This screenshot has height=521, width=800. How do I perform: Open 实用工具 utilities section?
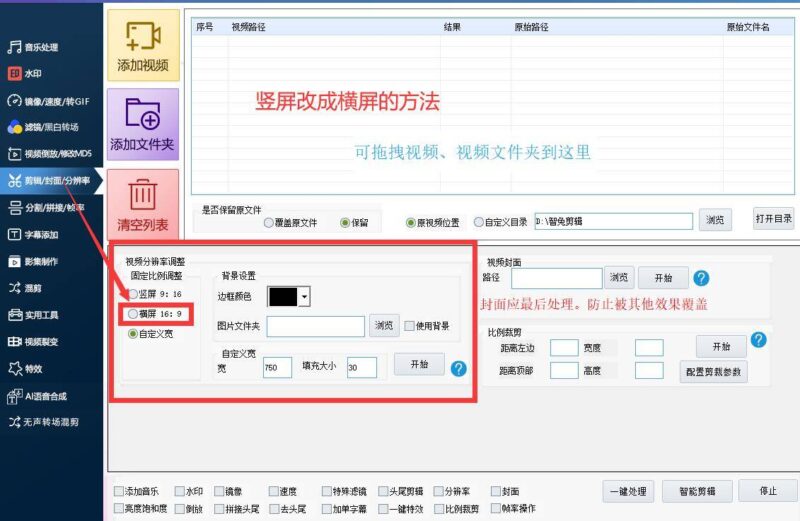(33, 315)
